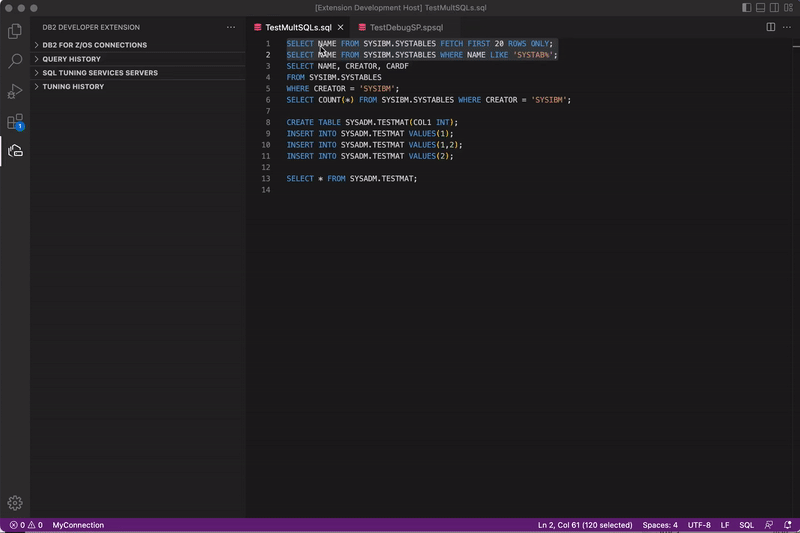Click the CREATE TABLE keyword on line 8
The width and height of the screenshot is (800, 533).
click(313, 122)
